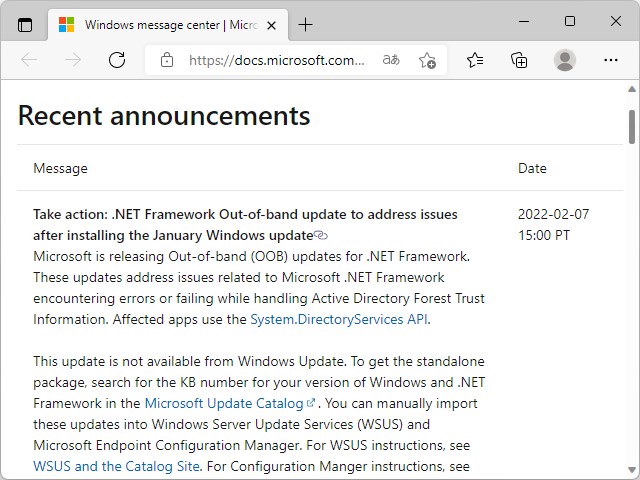This screenshot has height=480, width=640.
Task: Add this page to favorites
Action: pos(427,60)
